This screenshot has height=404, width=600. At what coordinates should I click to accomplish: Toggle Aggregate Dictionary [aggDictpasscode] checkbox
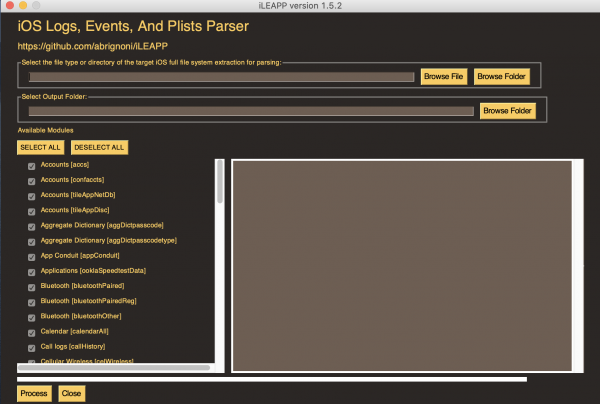pos(31,227)
